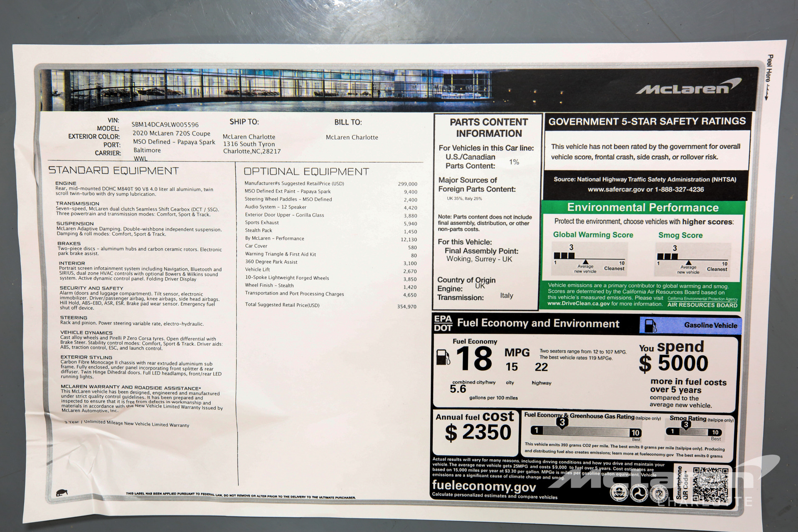Click GOVERNMENT 5-STAR SAFETY RATINGS heading

point(647,121)
